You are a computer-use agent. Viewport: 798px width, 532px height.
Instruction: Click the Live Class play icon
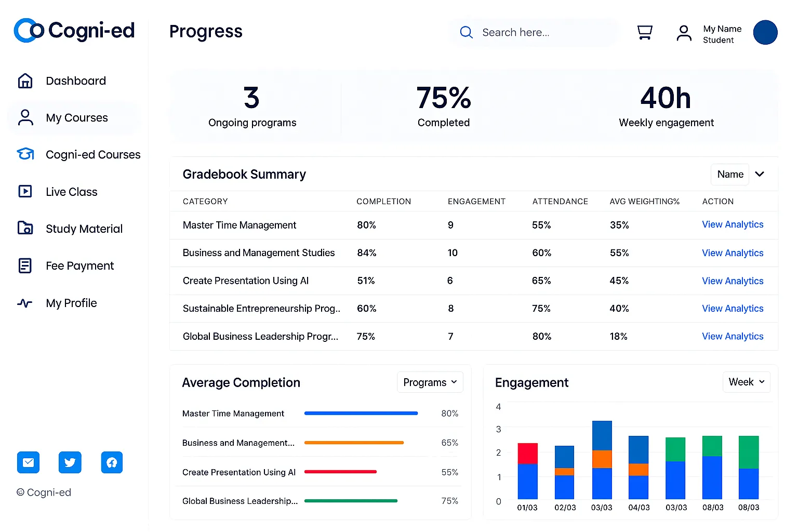(25, 191)
